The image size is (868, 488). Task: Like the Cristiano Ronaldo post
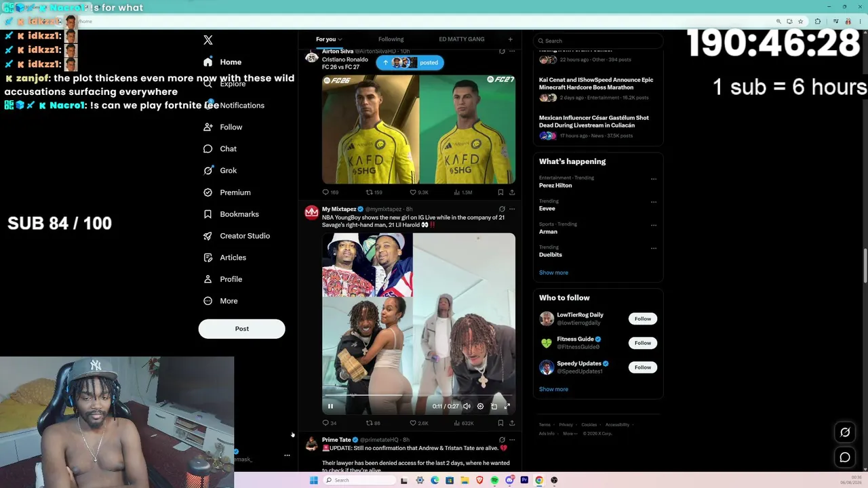click(419, 192)
